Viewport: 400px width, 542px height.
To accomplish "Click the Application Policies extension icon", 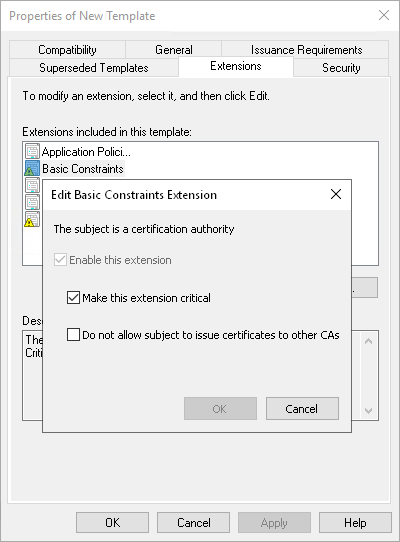I will click(x=32, y=151).
